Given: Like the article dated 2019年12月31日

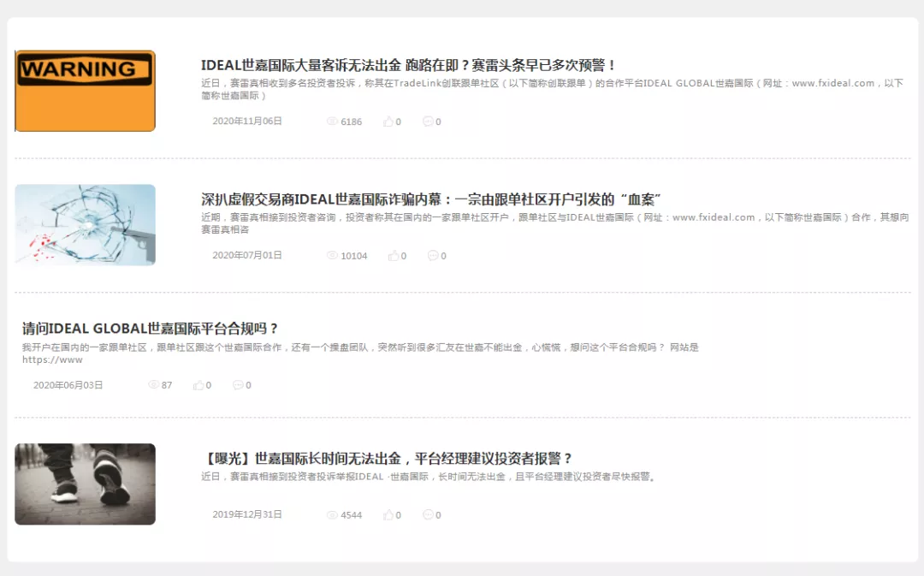Looking at the screenshot, I should point(388,514).
